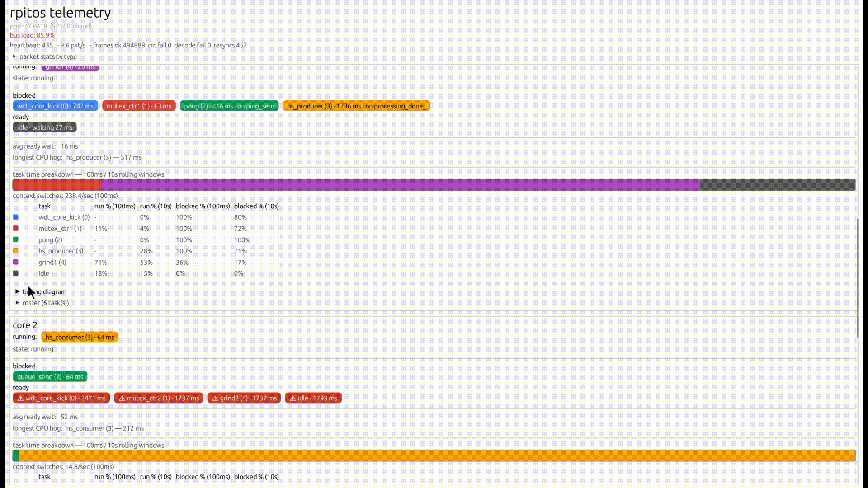Click the idle waiting 27 ms chip
868x488 pixels.
pos(45,127)
